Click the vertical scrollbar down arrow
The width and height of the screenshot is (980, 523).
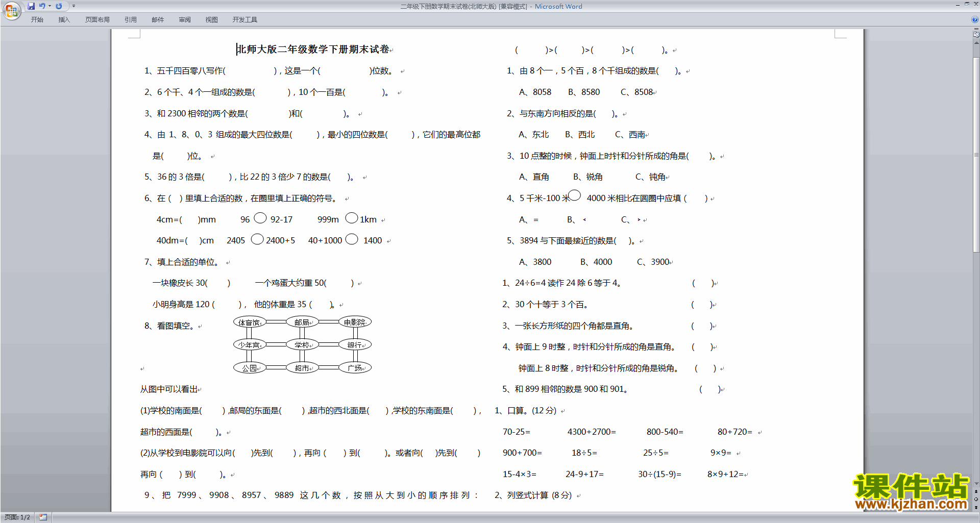tap(976, 484)
